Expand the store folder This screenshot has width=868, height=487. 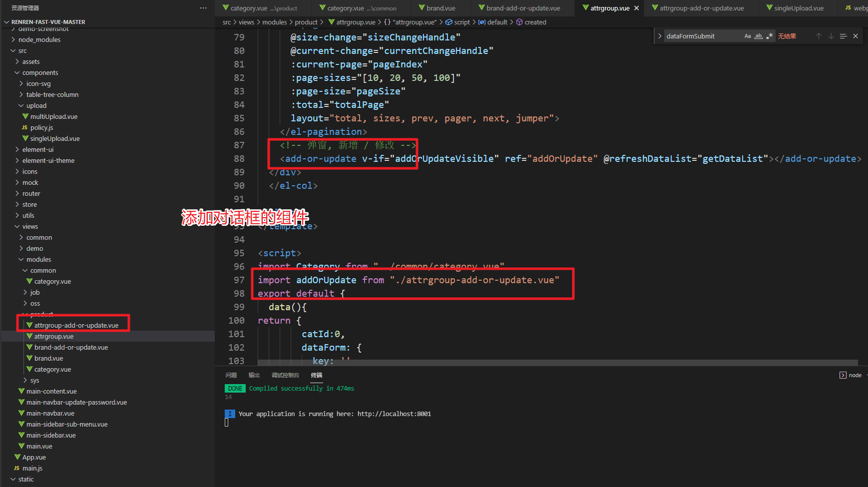29,205
